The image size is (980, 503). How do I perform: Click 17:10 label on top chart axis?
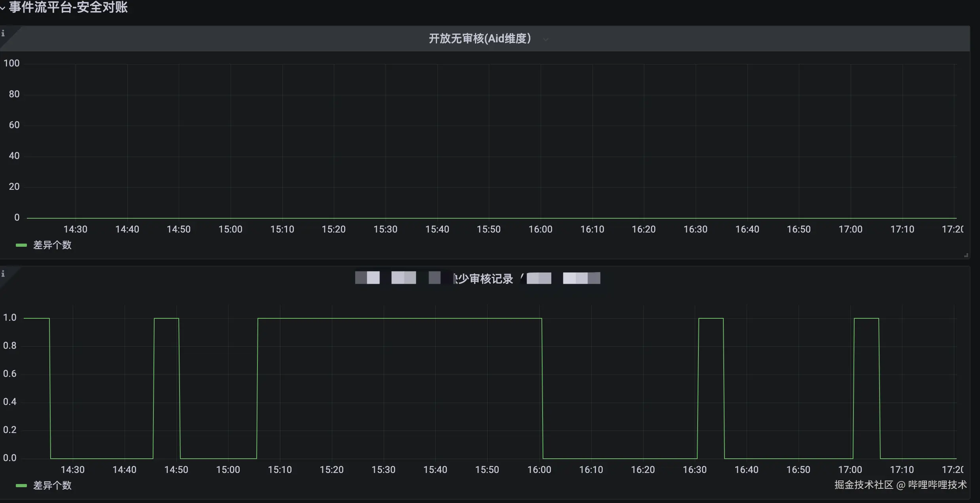tap(902, 229)
